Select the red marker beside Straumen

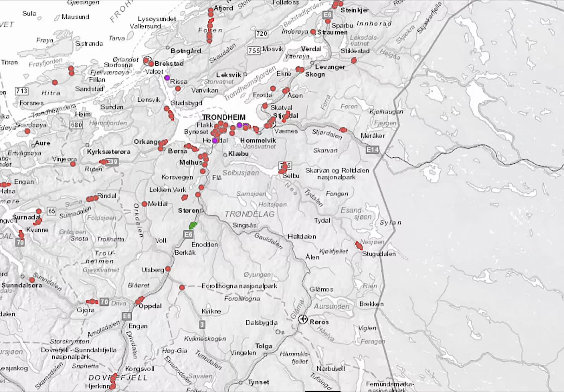pyautogui.click(x=313, y=32)
